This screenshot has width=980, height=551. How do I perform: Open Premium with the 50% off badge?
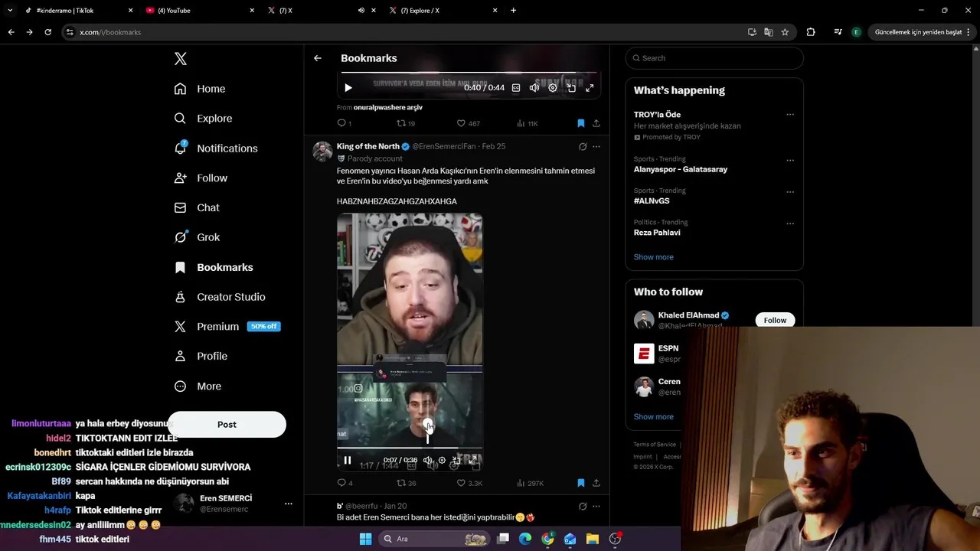click(x=227, y=326)
